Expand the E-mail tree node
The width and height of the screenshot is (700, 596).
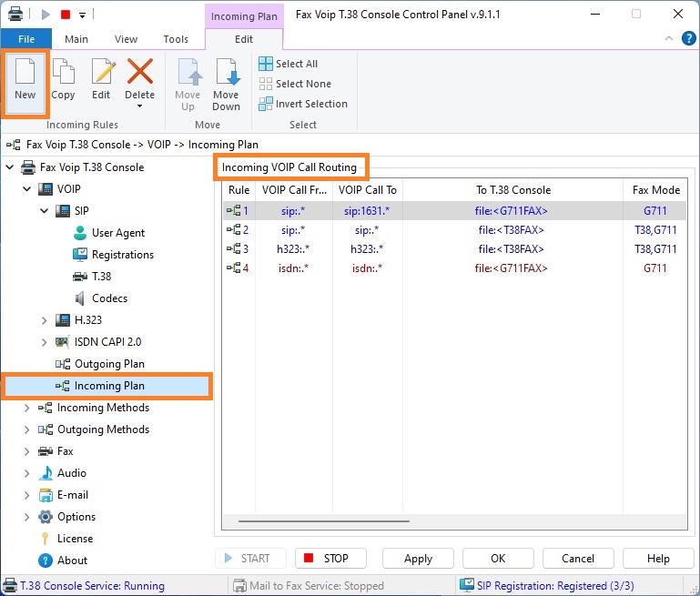pyautogui.click(x=27, y=495)
